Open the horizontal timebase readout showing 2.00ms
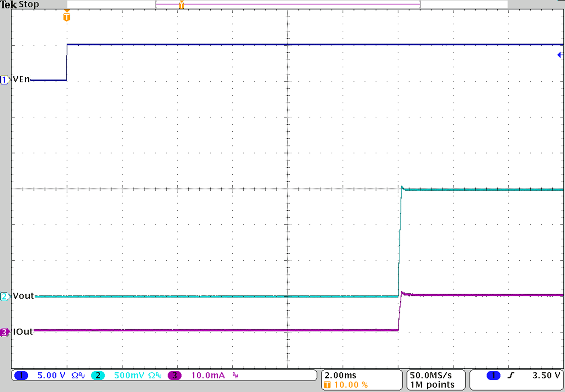The height and width of the screenshot is (392, 565). (341, 375)
